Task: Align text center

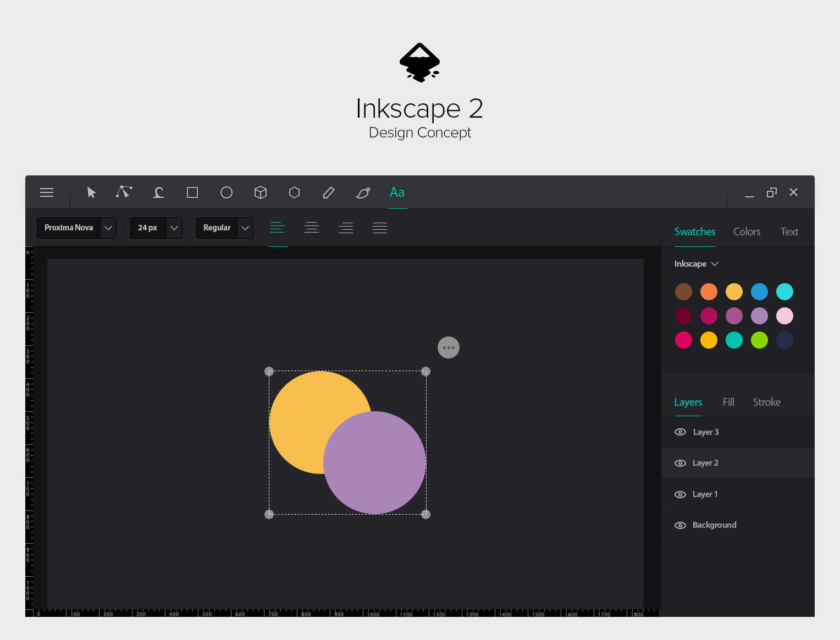Action: (312, 228)
